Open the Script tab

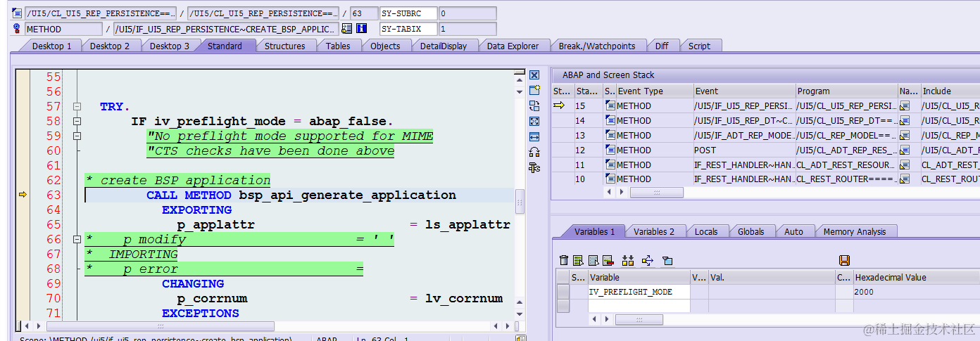tap(699, 46)
